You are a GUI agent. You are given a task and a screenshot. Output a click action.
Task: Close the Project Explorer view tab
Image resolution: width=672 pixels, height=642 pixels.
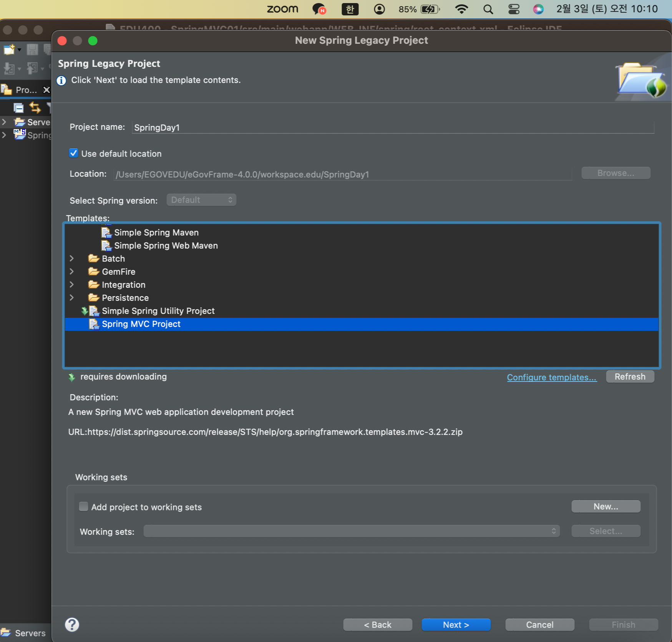click(x=46, y=90)
